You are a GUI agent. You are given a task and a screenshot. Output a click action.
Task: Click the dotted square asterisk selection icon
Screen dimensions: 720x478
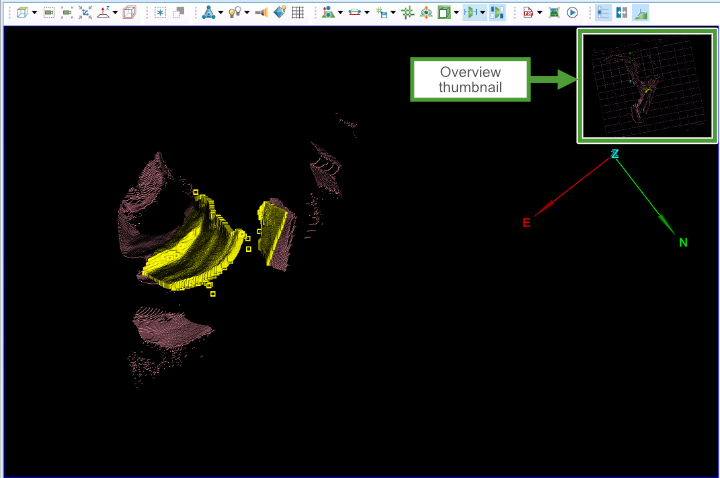pyautogui.click(x=160, y=12)
